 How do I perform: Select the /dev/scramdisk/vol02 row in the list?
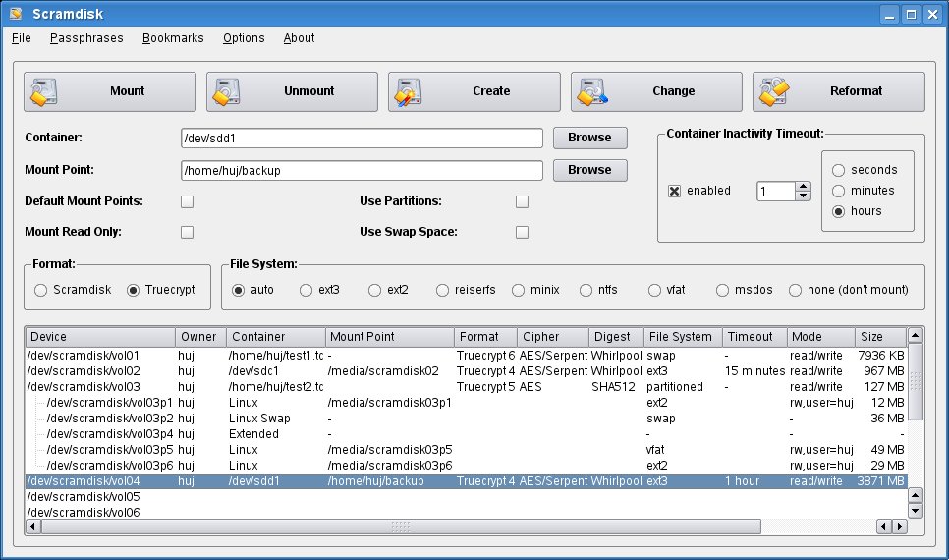pyautogui.click(x=98, y=371)
